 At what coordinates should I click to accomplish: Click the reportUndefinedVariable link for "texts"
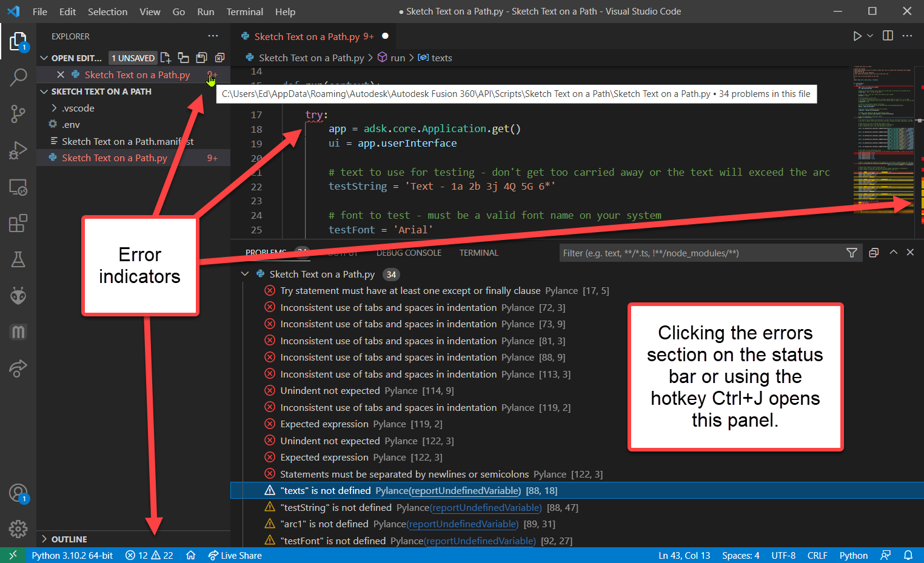[465, 491]
